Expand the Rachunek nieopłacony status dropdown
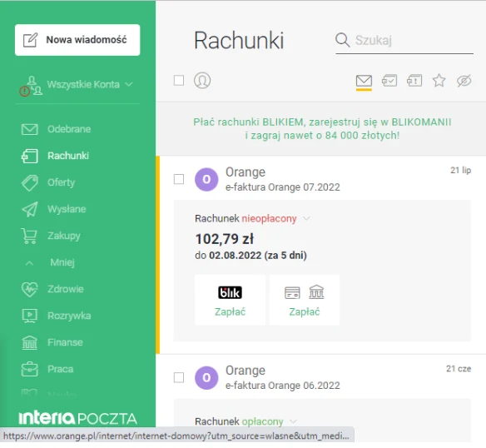 point(306,219)
